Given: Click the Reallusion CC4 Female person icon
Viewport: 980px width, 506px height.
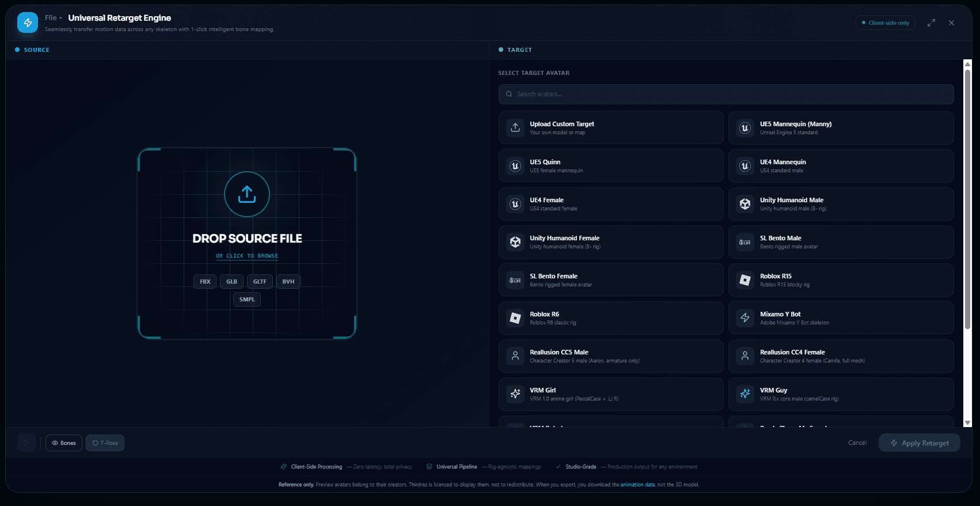Looking at the screenshot, I should 745,356.
